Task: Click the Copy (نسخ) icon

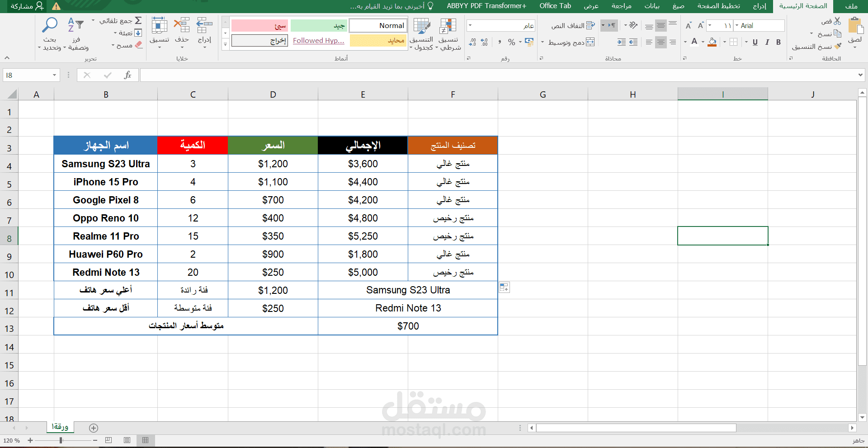Action: tap(837, 33)
